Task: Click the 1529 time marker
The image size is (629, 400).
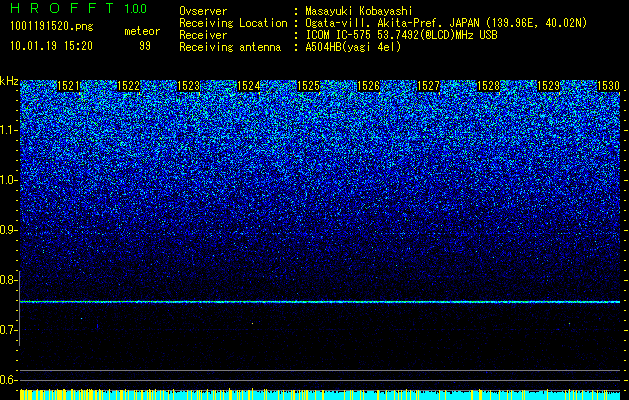Action: (548, 86)
